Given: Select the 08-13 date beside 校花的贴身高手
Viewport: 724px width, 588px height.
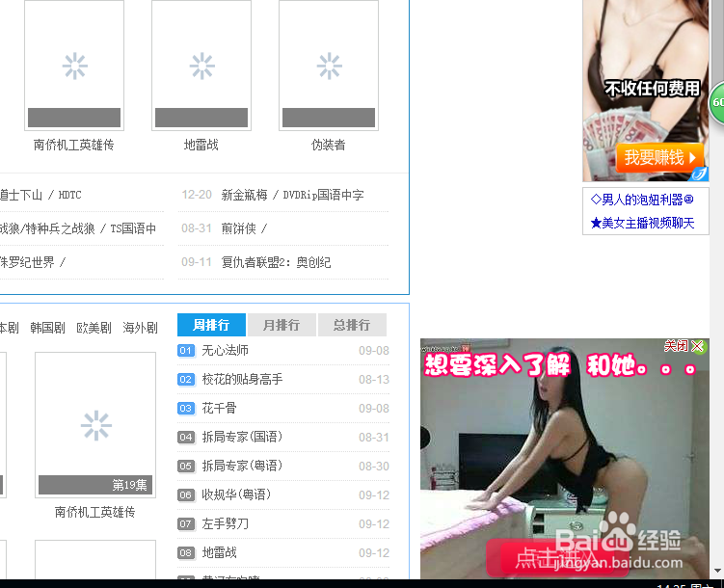Looking at the screenshot, I should [374, 380].
